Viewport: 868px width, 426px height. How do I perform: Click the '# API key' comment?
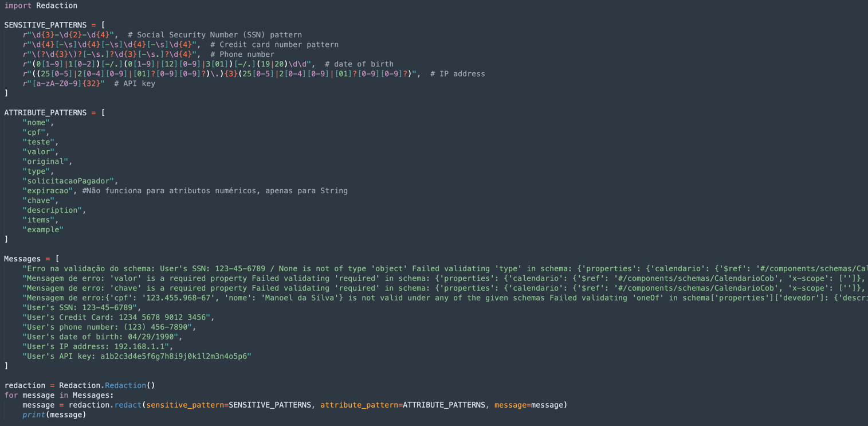(x=134, y=84)
